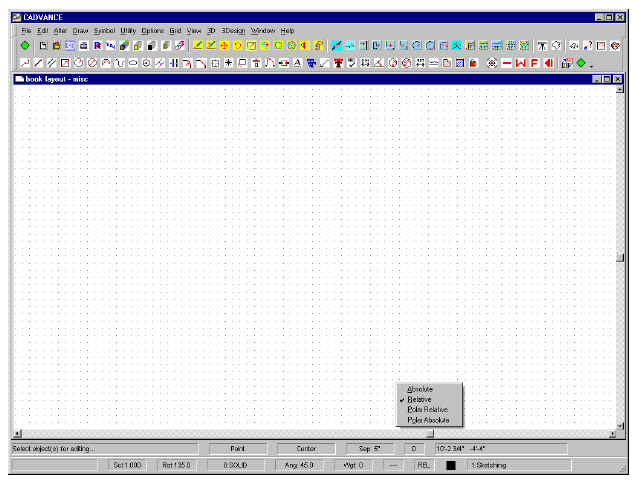Click the green diamond toolbar icon
This screenshot has height=484, width=637.
point(580,63)
